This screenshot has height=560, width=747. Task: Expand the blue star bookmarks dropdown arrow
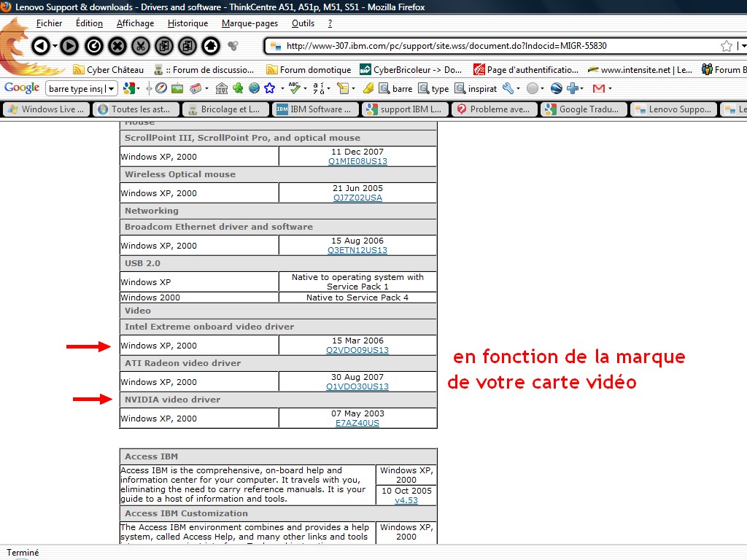pos(282,88)
